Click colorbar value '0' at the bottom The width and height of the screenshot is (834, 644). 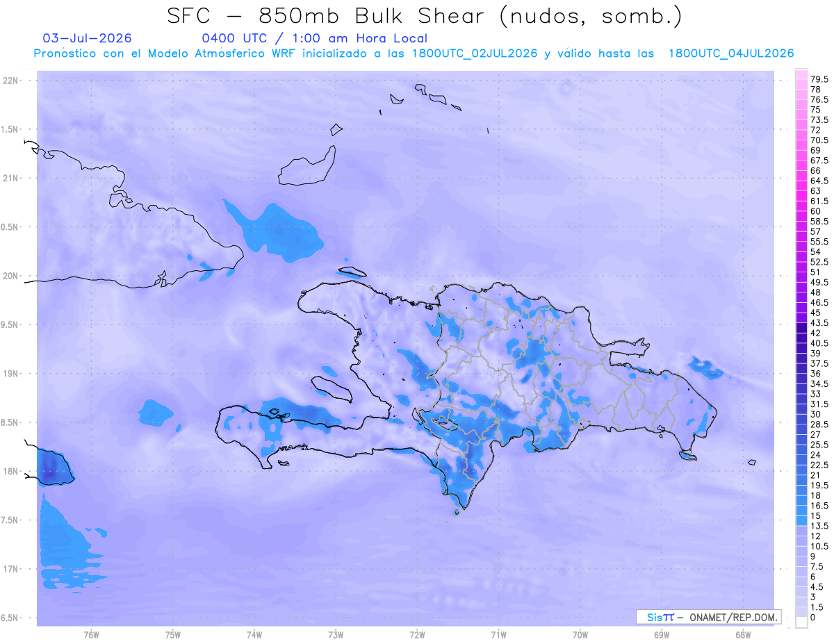[813, 617]
